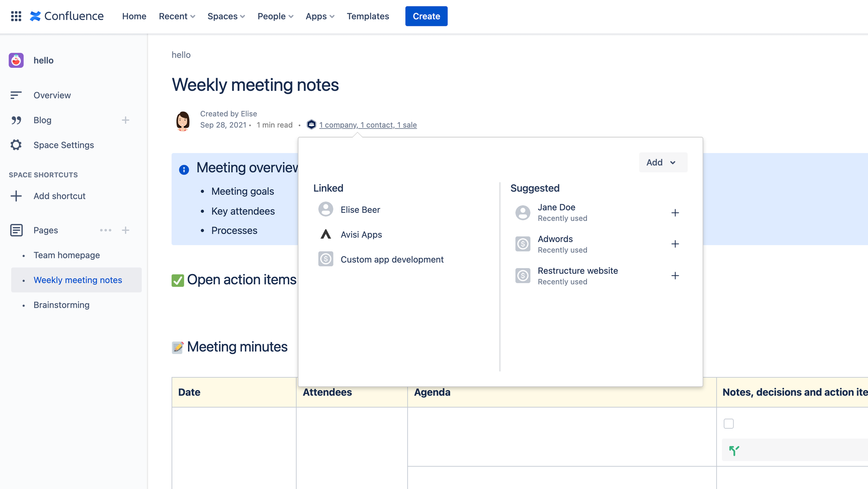Select Home in the top navigation
Viewport: 868px width, 489px height.
click(134, 16)
